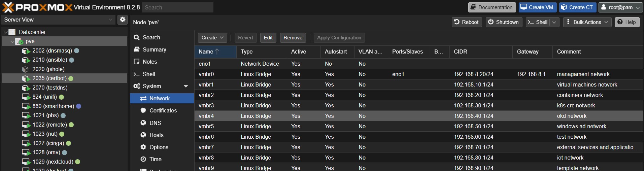644x171 pixels.
Task: Open the 860 (smarthome) VM
Action: coord(53,106)
